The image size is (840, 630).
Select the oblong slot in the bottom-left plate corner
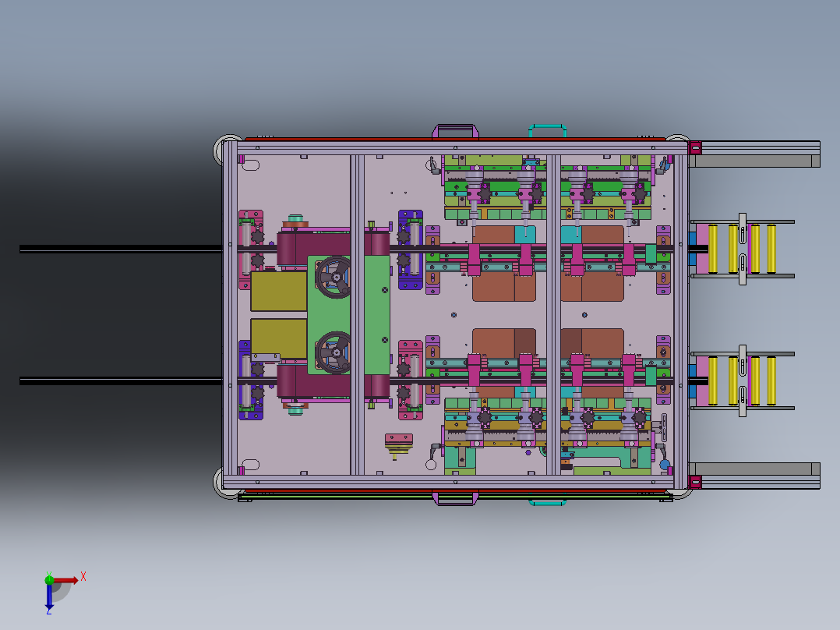[x=250, y=465]
